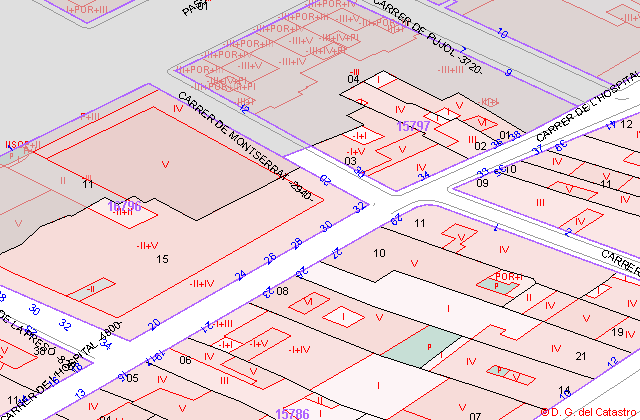Image resolution: width=640 pixels, height=420 pixels.
Task: Click blue street number 24
Action: point(241,276)
